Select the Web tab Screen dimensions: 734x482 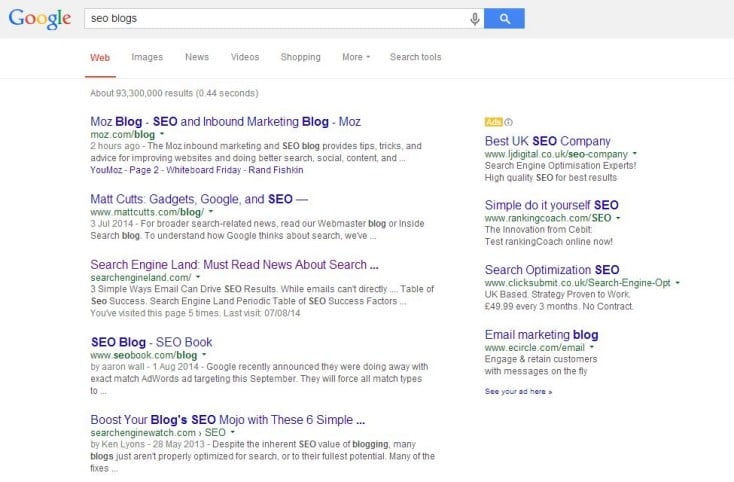[x=100, y=58]
